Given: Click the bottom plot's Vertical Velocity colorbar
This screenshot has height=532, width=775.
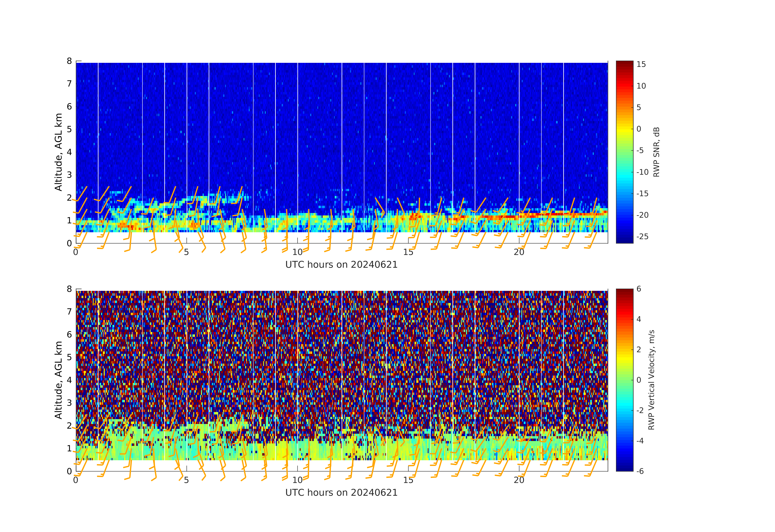Looking at the screenshot, I should [x=624, y=380].
